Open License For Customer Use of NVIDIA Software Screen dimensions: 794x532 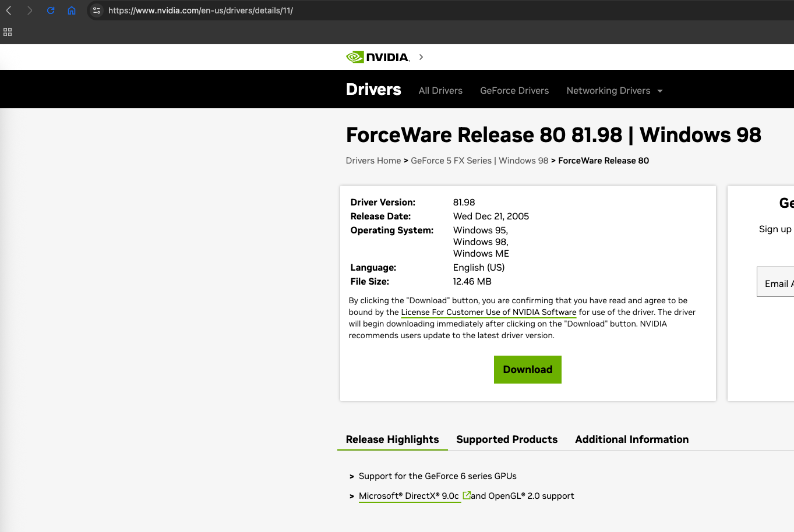489,313
